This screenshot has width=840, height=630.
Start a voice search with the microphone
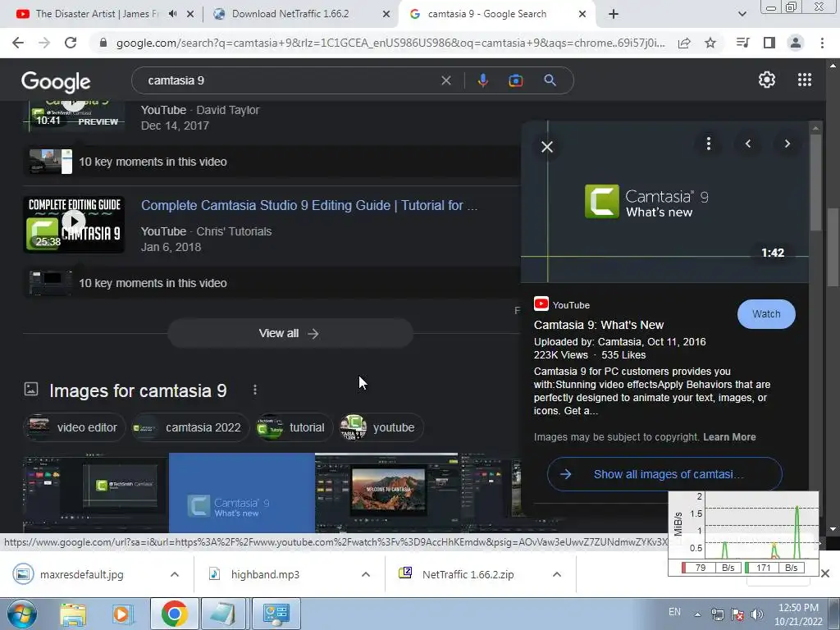(x=482, y=80)
